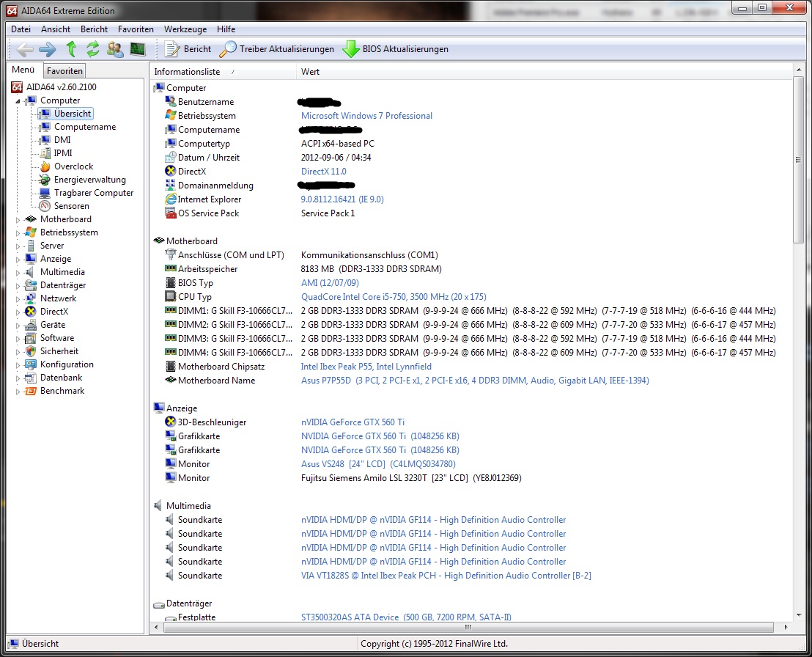Click the Sicherheit shield icon

(x=31, y=351)
